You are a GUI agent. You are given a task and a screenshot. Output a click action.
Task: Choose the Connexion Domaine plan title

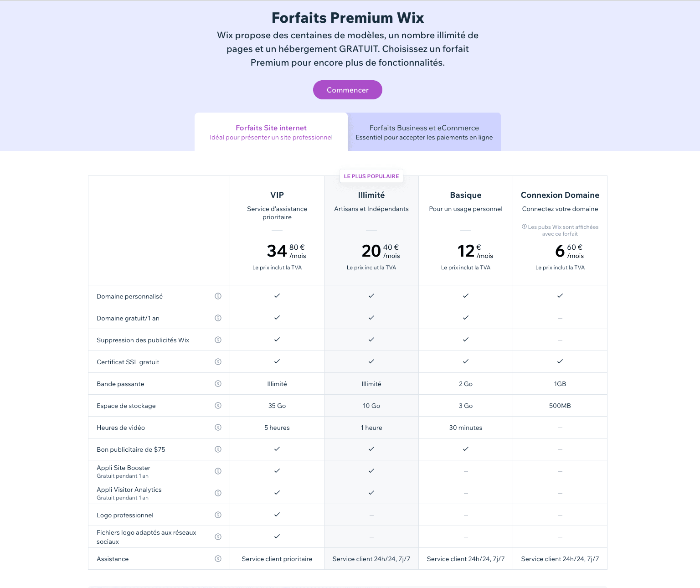pos(560,195)
